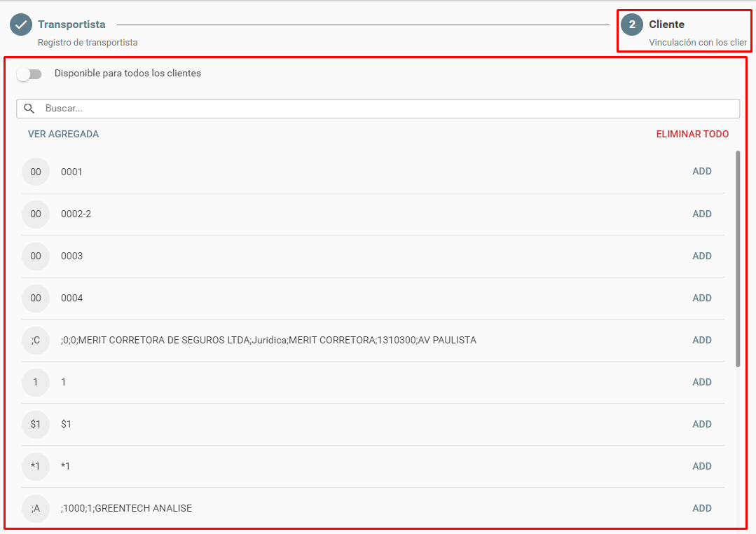Click the 00 avatar of row 0004

click(x=36, y=298)
